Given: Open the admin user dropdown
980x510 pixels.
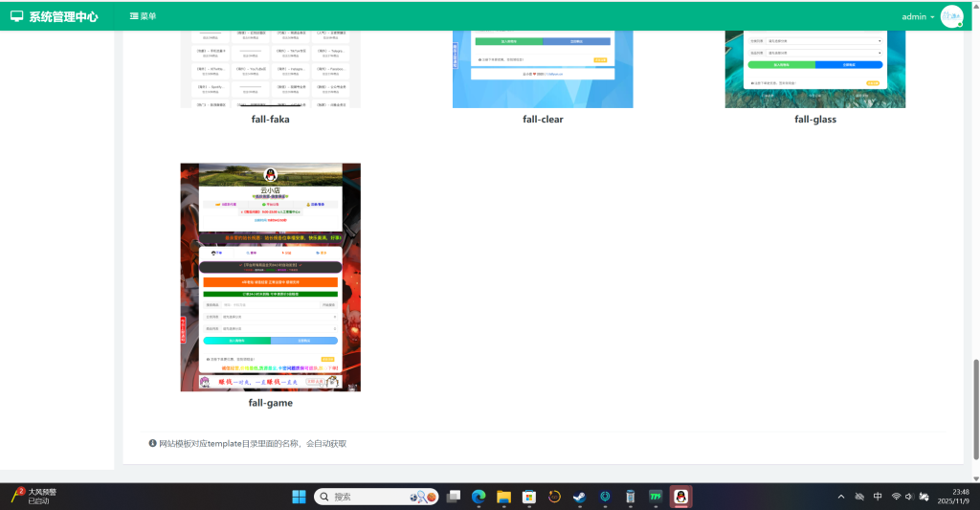Looking at the screenshot, I should pyautogui.click(x=918, y=17).
